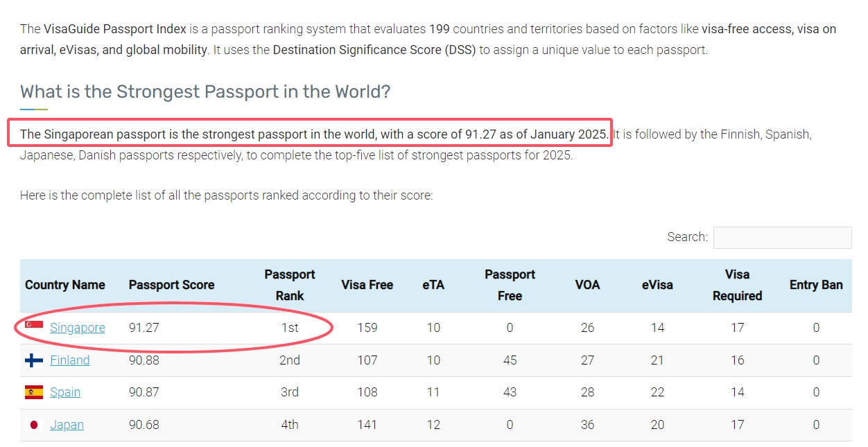This screenshot has width=868, height=447.
Task: Sort table by Country Name column
Action: click(x=65, y=285)
